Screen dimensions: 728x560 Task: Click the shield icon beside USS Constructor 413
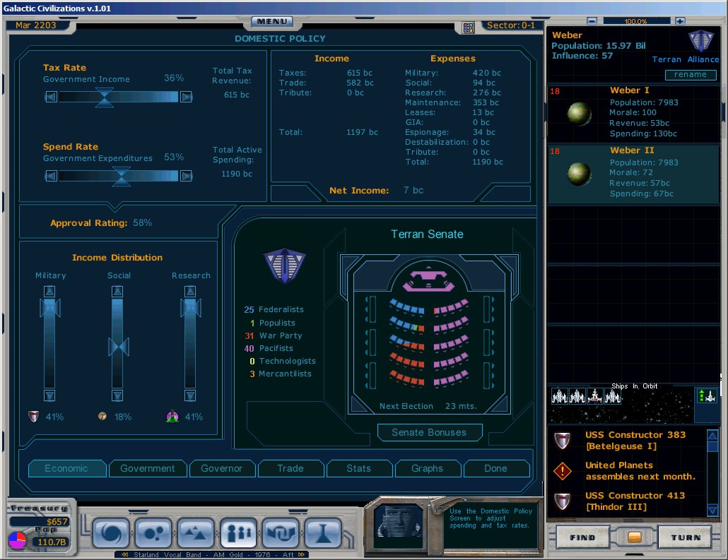[562, 501]
